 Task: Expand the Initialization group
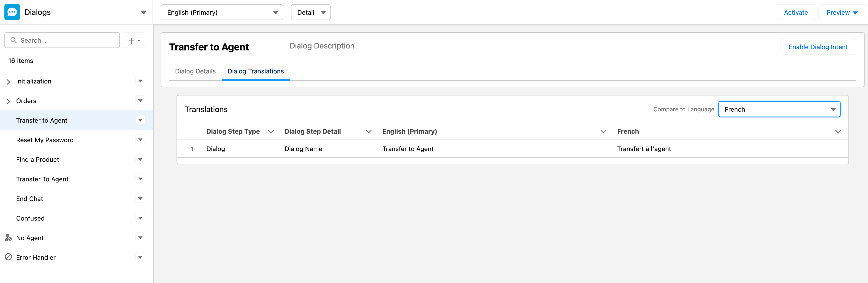click(8, 82)
